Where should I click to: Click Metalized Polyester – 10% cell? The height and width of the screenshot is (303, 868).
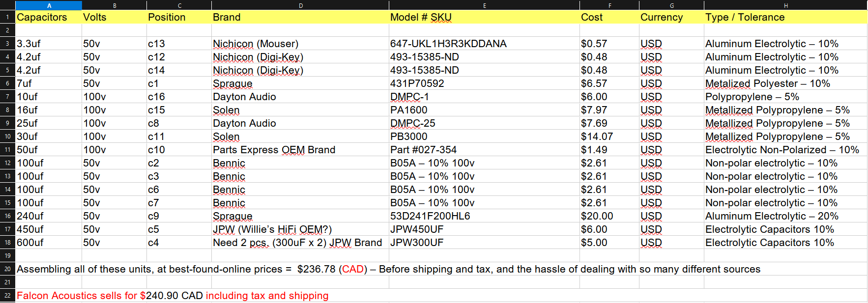tap(785, 83)
